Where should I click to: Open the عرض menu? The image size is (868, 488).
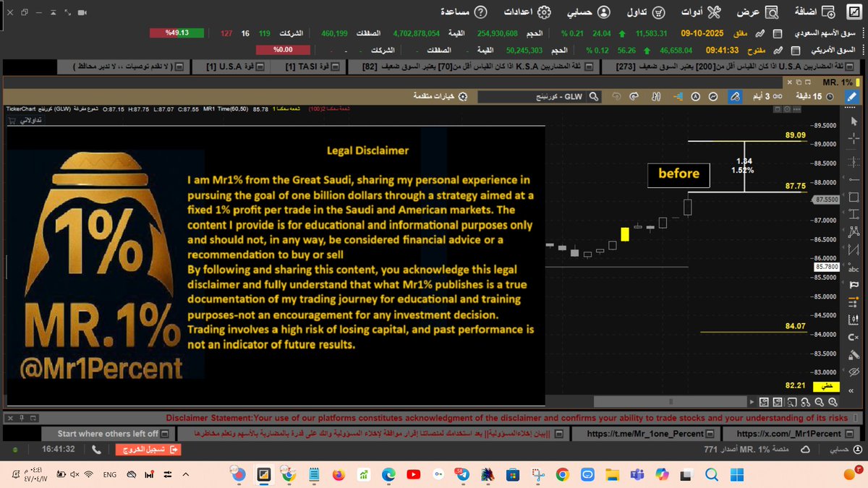point(757,12)
